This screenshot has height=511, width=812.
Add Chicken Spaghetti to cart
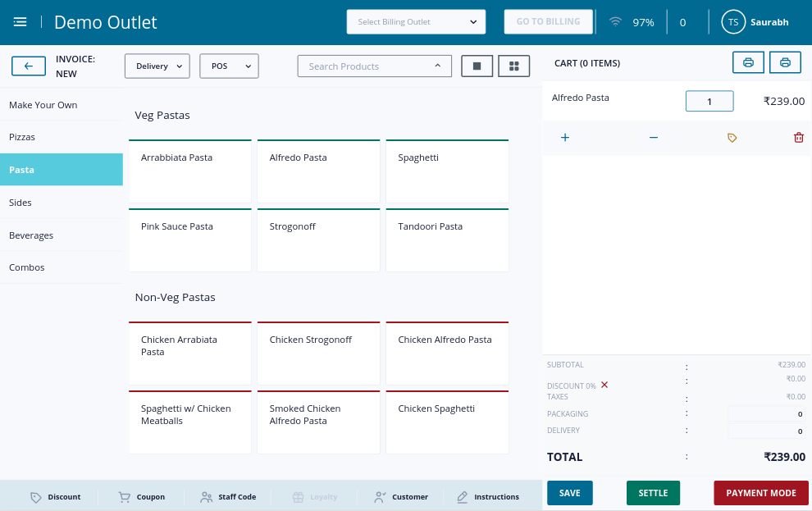point(447,422)
